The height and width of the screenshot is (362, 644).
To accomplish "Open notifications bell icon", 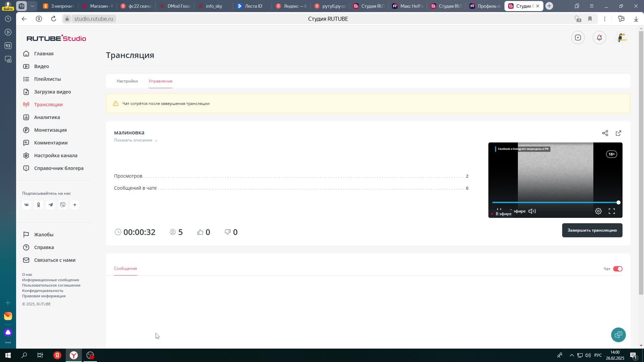I will point(599,38).
